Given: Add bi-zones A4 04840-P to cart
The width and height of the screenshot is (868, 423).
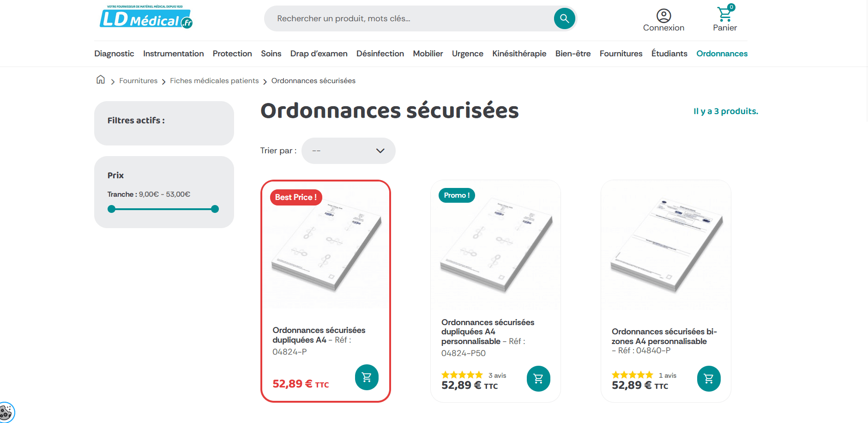Looking at the screenshot, I should coord(708,379).
